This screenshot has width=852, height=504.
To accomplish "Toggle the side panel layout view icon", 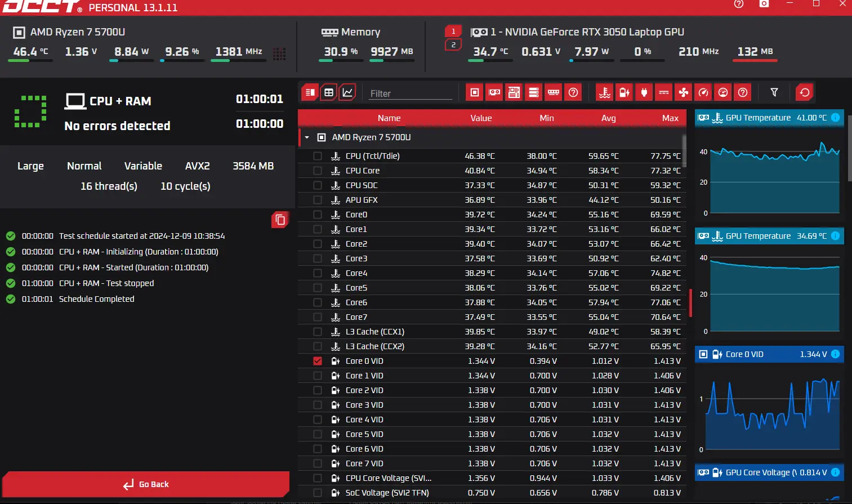I will coord(310,92).
